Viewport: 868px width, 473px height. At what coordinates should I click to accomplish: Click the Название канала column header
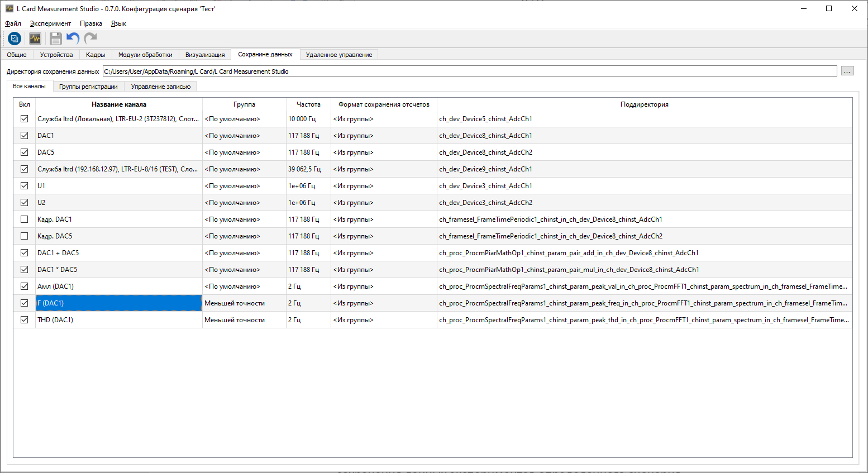[119, 104]
